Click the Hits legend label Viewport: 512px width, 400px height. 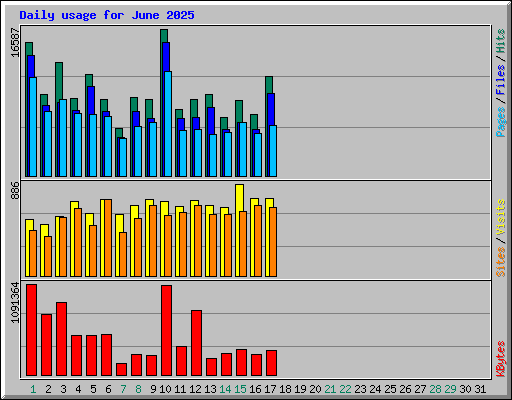[501, 41]
